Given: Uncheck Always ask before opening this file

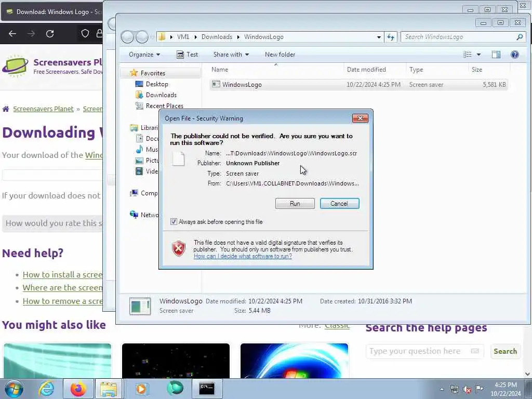Looking at the screenshot, I should pyautogui.click(x=174, y=222).
